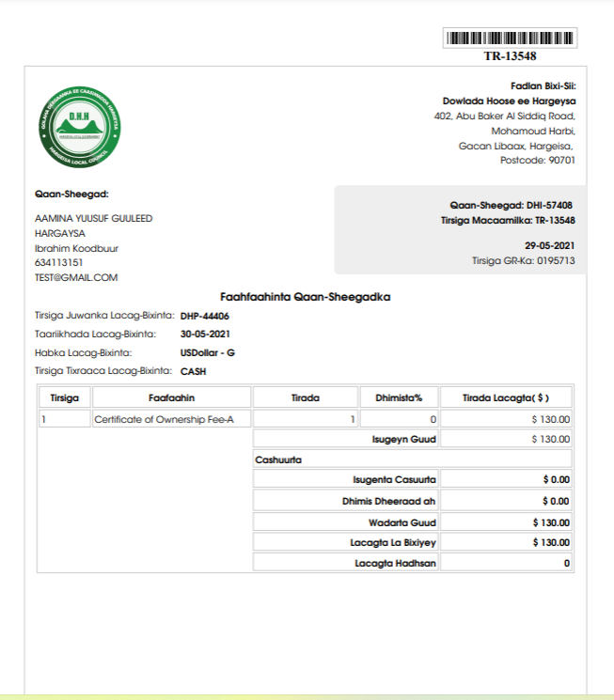Select the TR-13548 text under barcode
614x700 pixels.
(510, 56)
